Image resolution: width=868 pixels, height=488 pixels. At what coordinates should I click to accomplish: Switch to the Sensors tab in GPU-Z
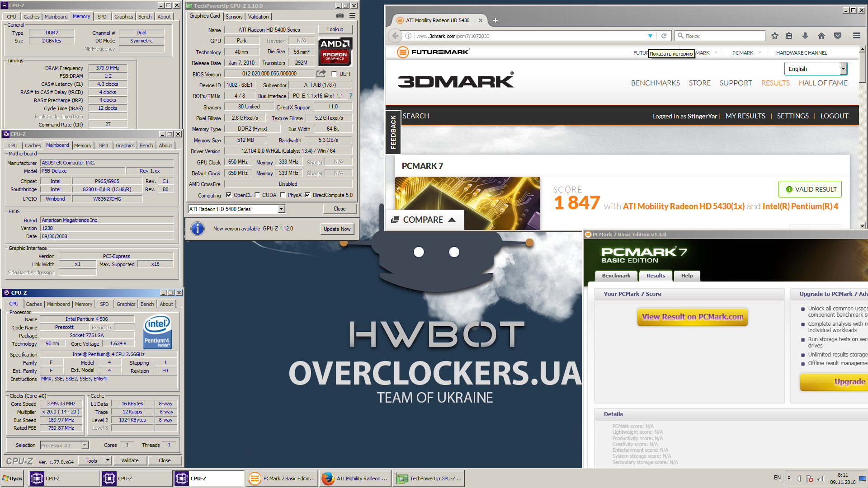[x=234, y=16]
